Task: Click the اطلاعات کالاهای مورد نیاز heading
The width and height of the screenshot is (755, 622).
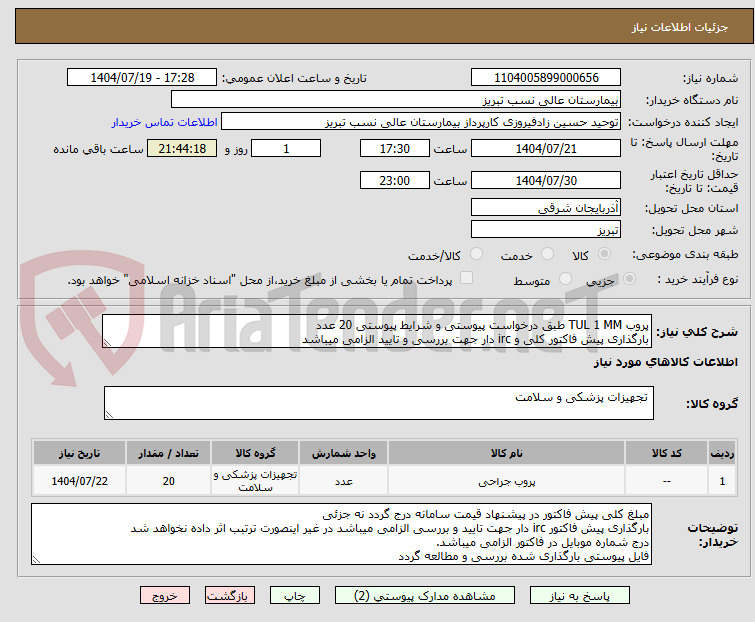Action: 665,362
